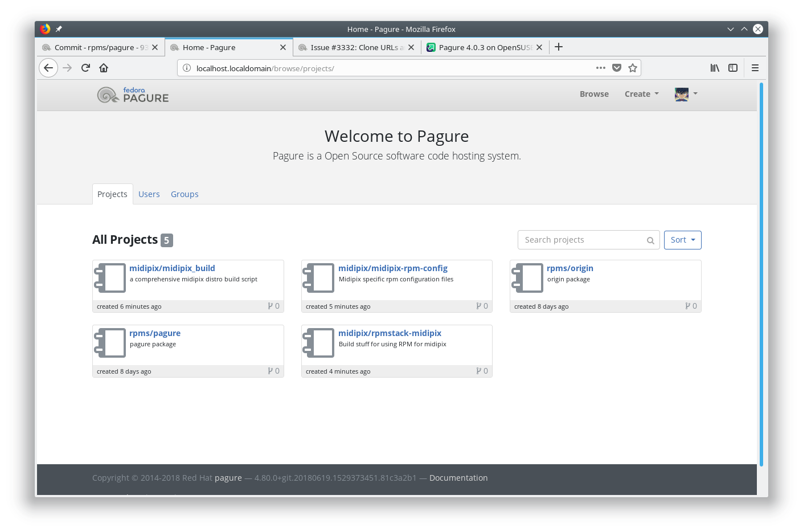Click the rpms/pagure repository icon

(x=110, y=343)
